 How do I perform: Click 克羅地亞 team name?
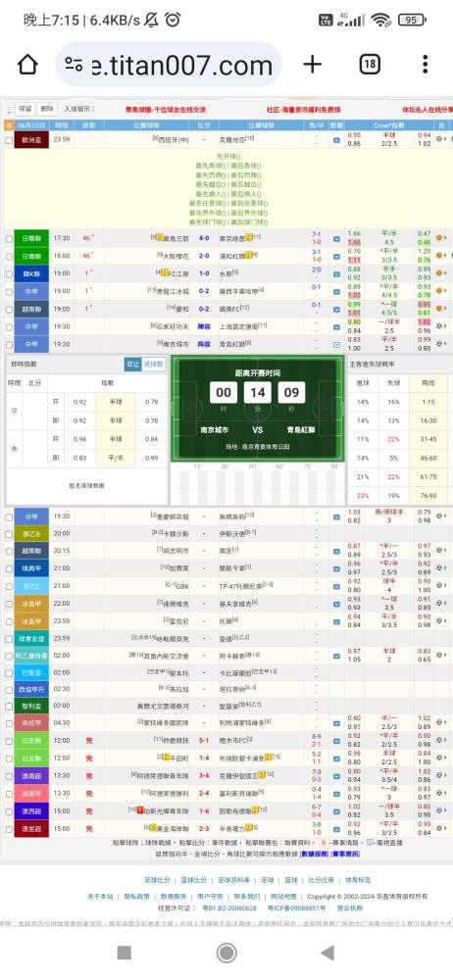point(232,140)
